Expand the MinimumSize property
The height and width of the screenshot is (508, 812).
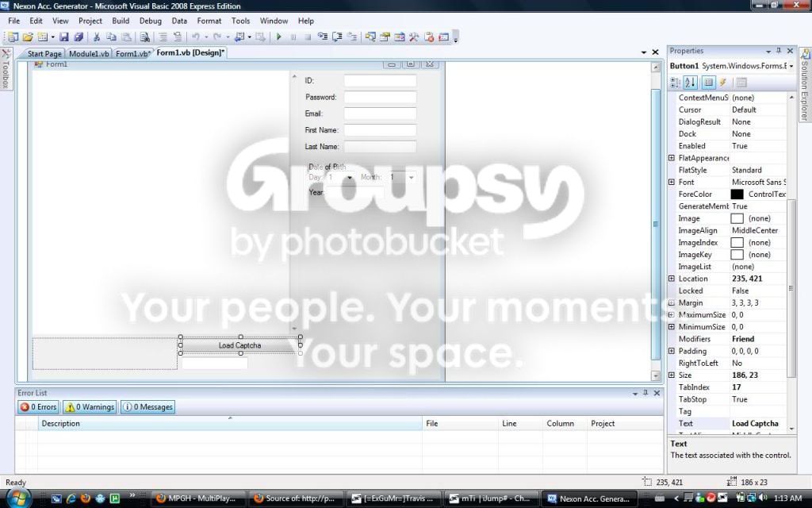click(x=672, y=326)
